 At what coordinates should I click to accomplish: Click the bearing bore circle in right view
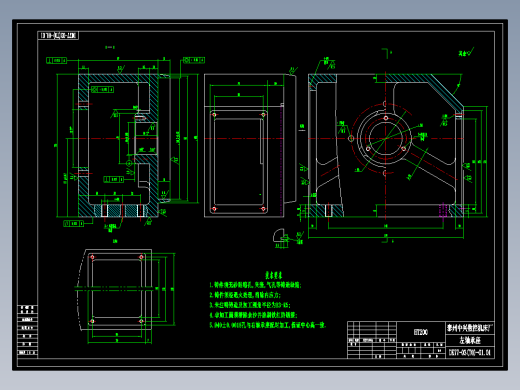[x=385, y=138]
